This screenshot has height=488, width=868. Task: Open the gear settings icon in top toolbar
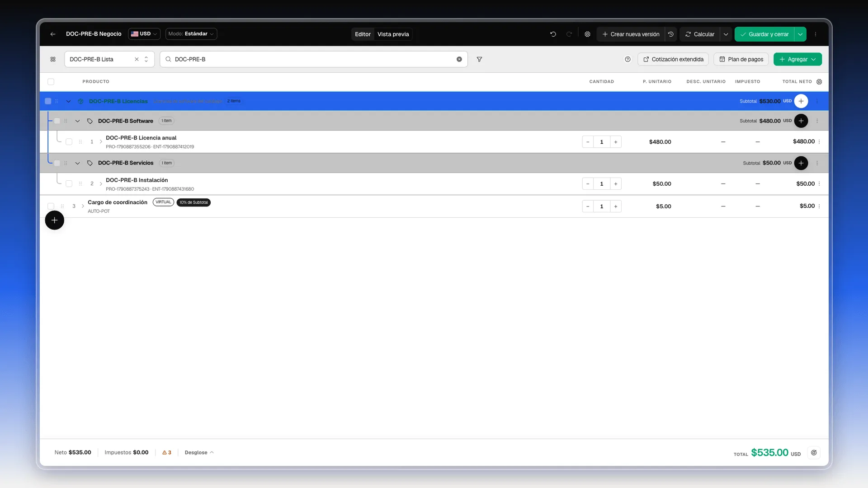587,34
